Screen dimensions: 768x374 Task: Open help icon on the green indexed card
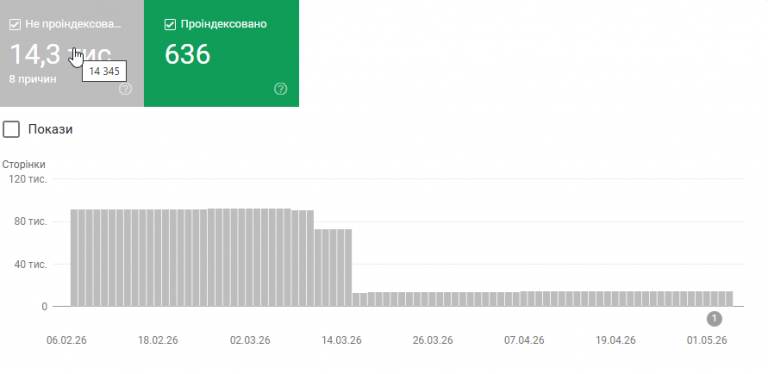(x=280, y=89)
